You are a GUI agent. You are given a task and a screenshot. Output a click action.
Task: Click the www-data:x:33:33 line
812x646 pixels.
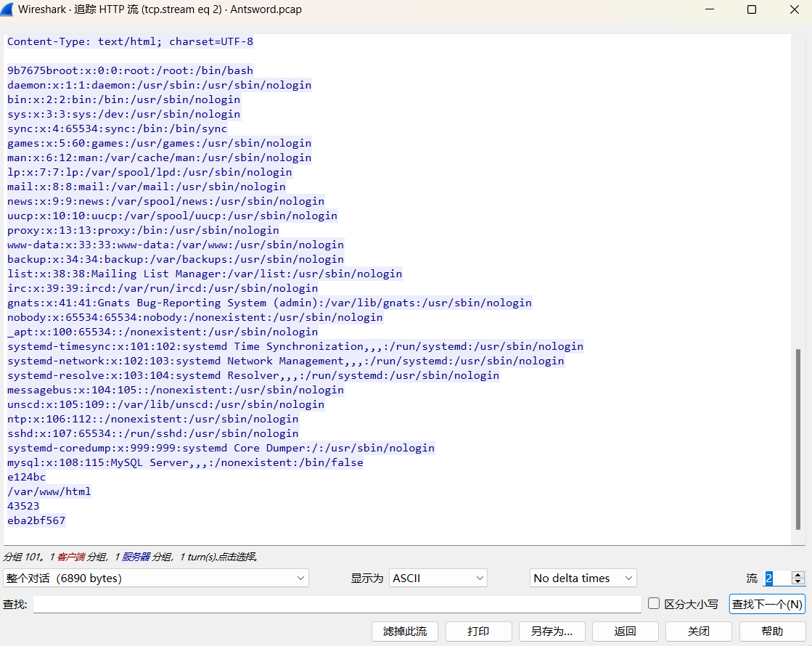(176, 245)
